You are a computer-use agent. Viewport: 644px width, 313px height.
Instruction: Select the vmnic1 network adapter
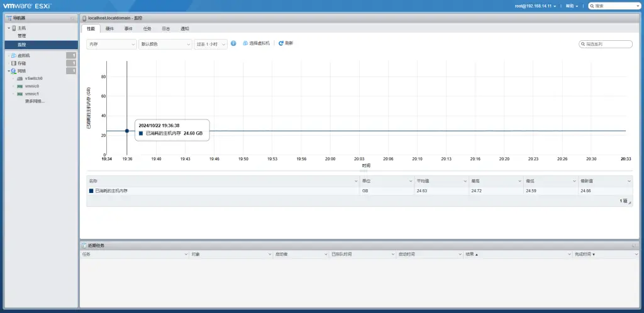31,94
